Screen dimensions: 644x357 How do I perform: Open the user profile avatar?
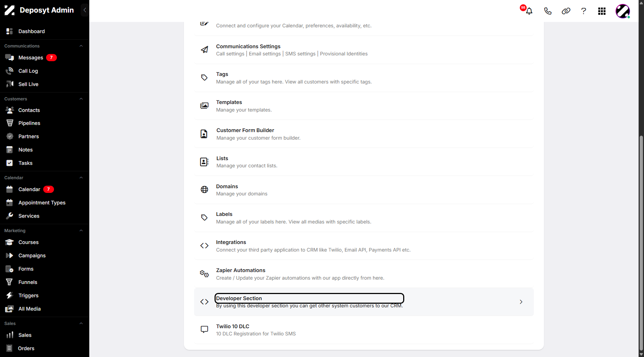(x=623, y=11)
